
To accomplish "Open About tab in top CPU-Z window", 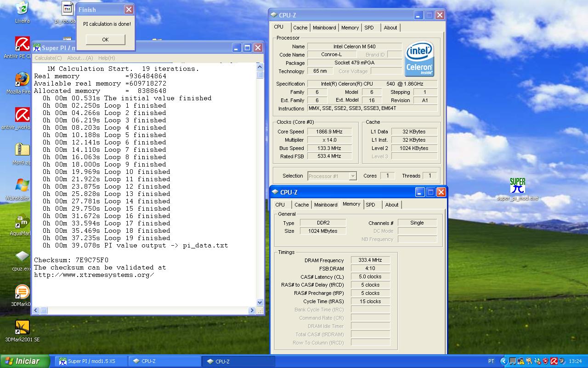I will 390,28.
